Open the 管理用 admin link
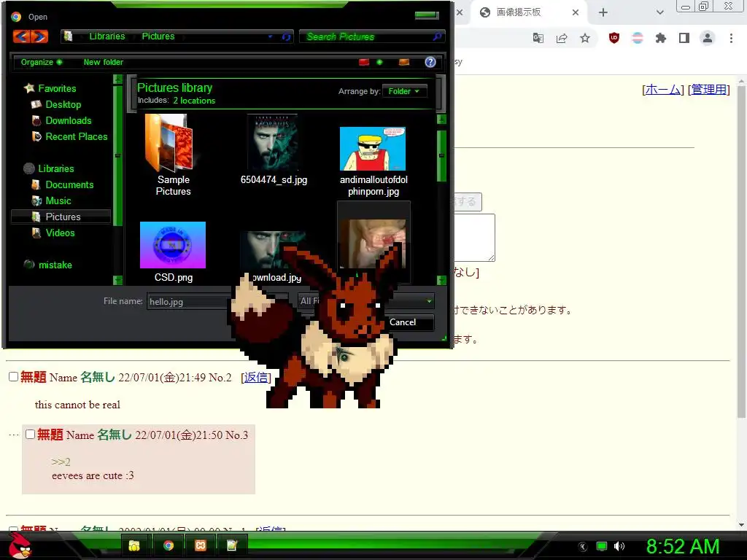Screen dimensions: 747x560 709,90
